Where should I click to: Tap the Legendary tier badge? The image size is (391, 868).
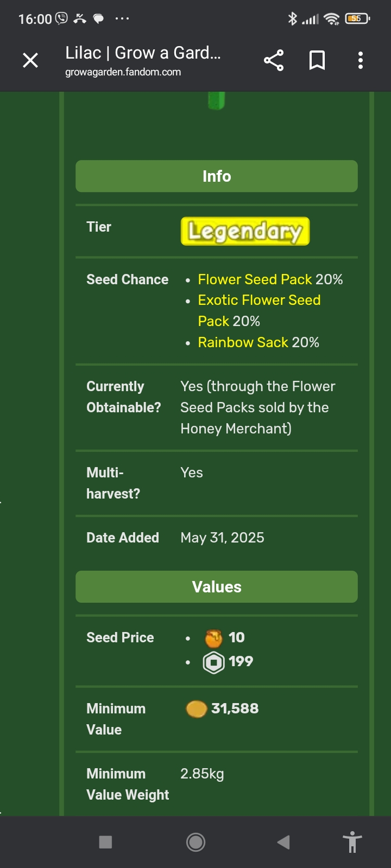[245, 231]
